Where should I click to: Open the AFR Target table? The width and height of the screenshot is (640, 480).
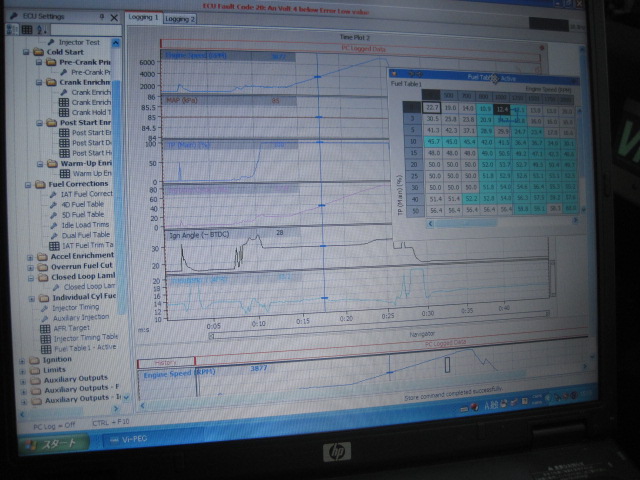65,328
